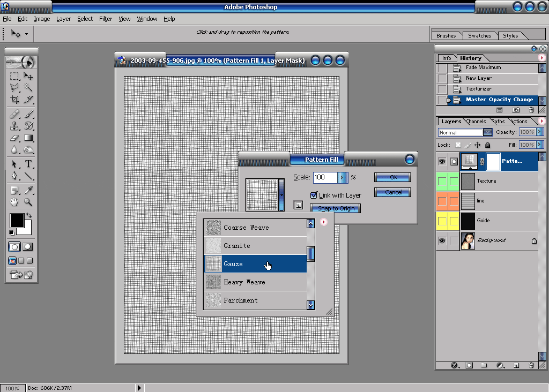The width and height of the screenshot is (549, 392).
Task: Select the Magic Wand tool
Action: tap(28, 87)
